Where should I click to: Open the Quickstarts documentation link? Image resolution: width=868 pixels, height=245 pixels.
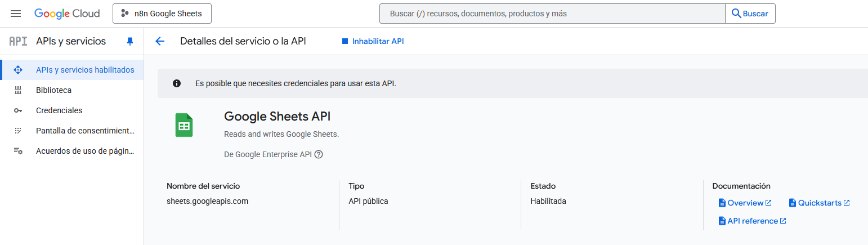(819, 203)
